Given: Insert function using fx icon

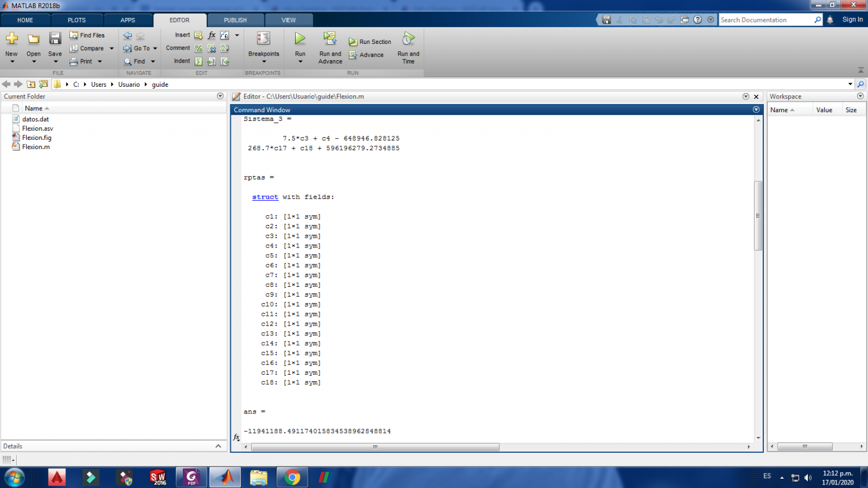Looking at the screenshot, I should [212, 36].
